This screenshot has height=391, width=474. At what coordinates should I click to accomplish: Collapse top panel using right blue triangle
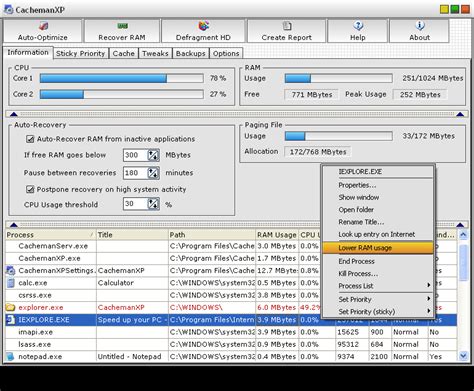[460, 114]
